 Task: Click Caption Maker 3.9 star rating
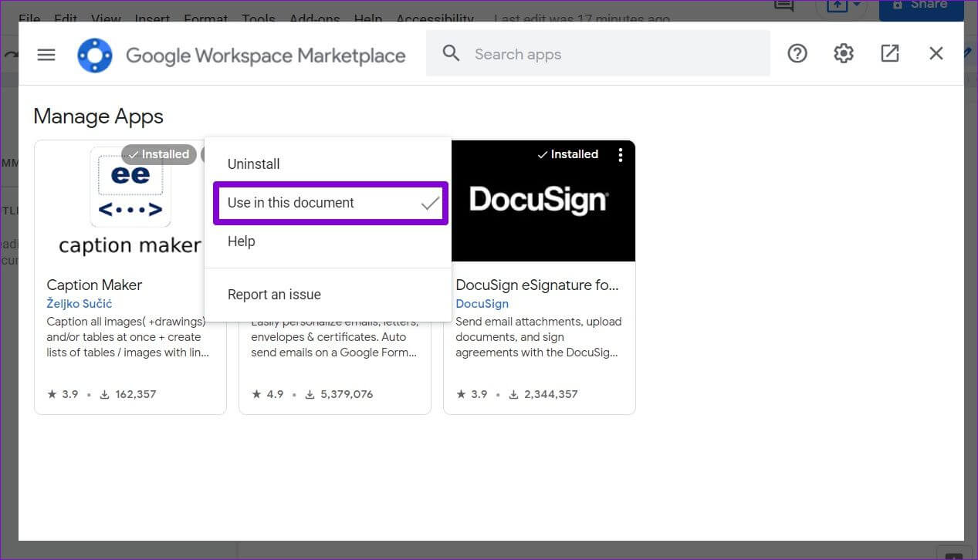(63, 394)
